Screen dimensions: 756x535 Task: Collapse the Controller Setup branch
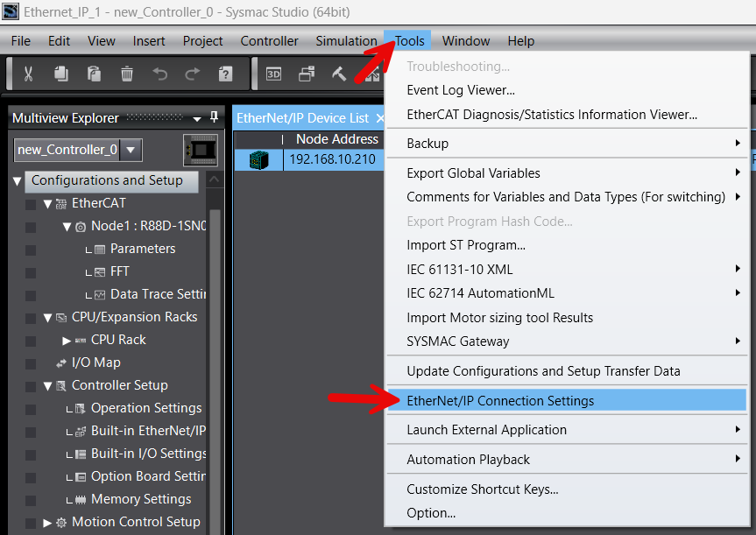pyautogui.click(x=47, y=386)
